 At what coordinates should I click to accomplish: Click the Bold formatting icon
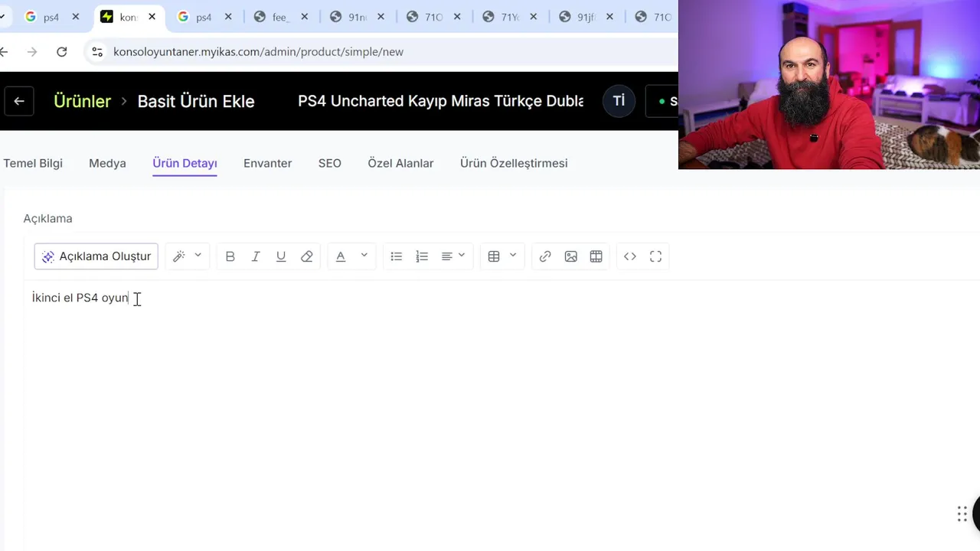tap(230, 256)
